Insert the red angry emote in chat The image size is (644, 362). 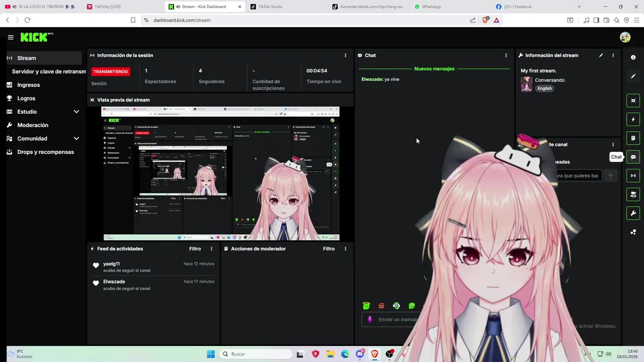click(381, 306)
